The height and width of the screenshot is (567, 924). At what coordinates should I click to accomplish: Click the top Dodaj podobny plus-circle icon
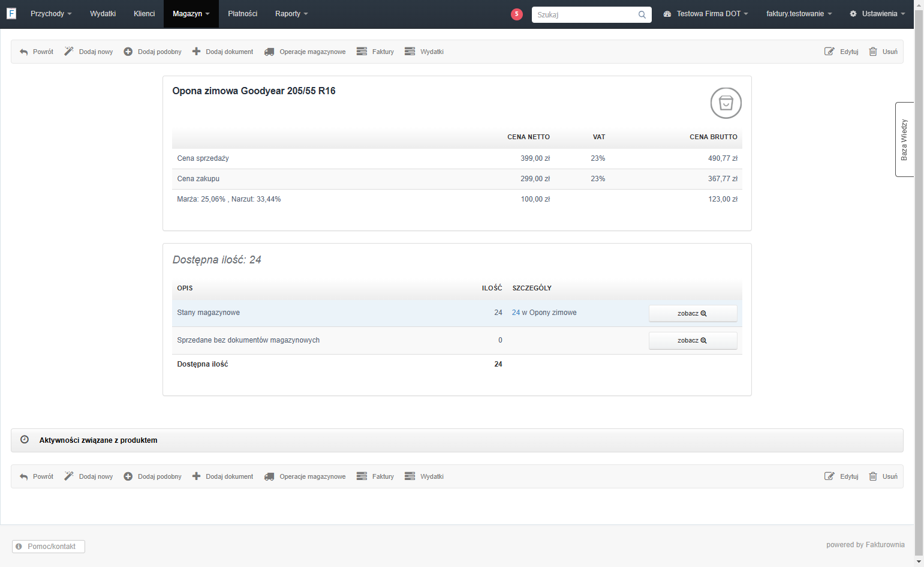pos(128,52)
